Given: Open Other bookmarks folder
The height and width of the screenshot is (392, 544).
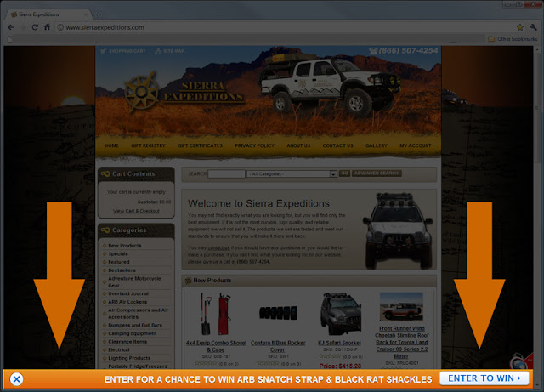Looking at the screenshot, I should [x=513, y=39].
